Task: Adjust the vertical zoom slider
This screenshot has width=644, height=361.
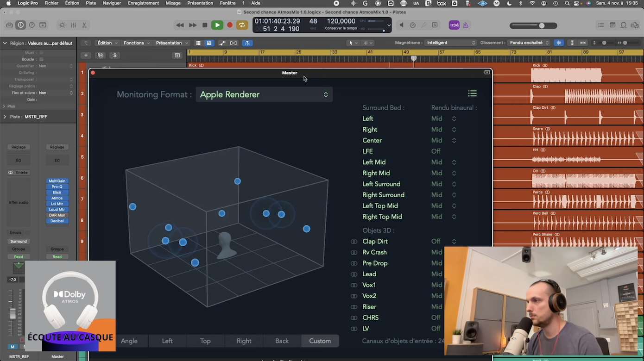Action: coord(602,43)
